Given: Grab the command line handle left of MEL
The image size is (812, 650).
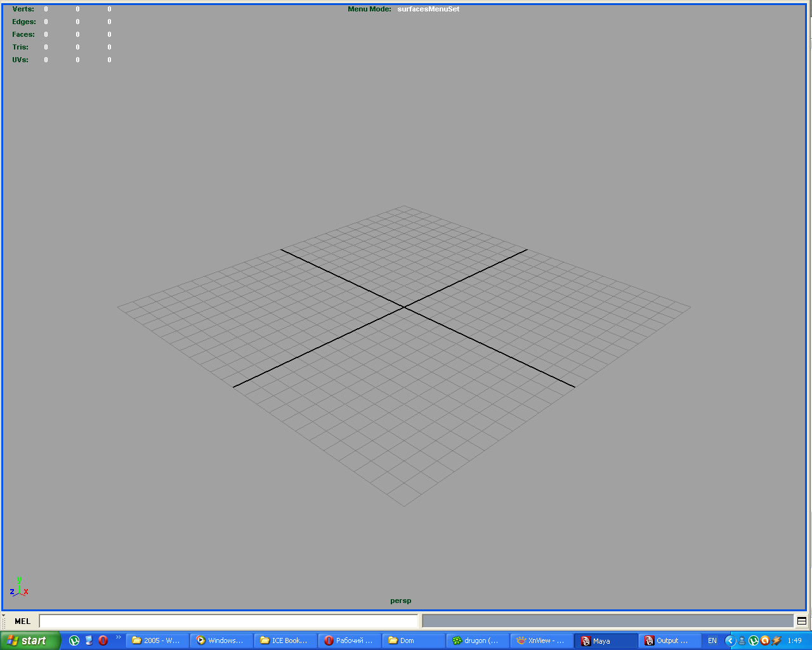Looking at the screenshot, I should click(x=4, y=621).
